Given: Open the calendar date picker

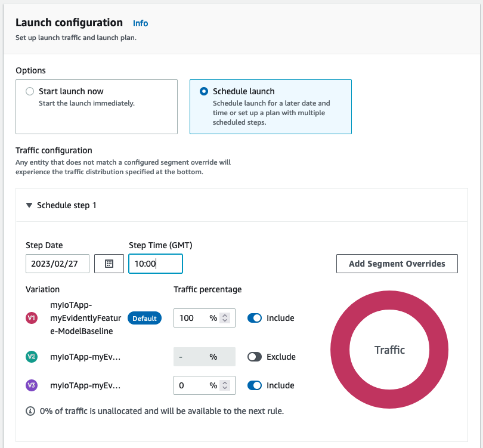Looking at the screenshot, I should [x=109, y=263].
